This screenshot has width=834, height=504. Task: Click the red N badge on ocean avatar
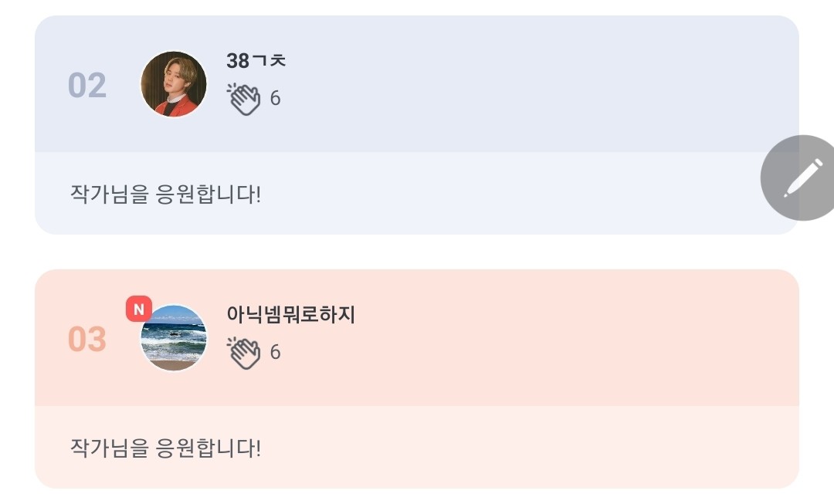coord(139,309)
